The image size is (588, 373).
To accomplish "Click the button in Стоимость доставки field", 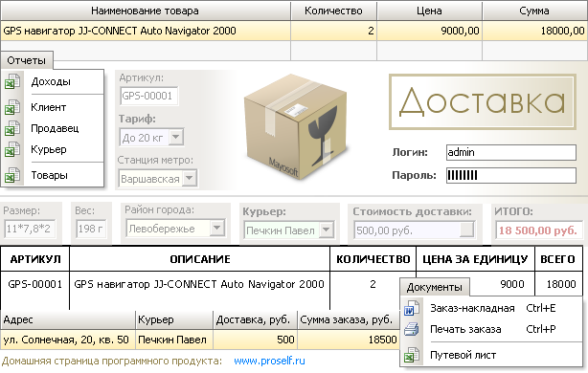I will [x=467, y=230].
